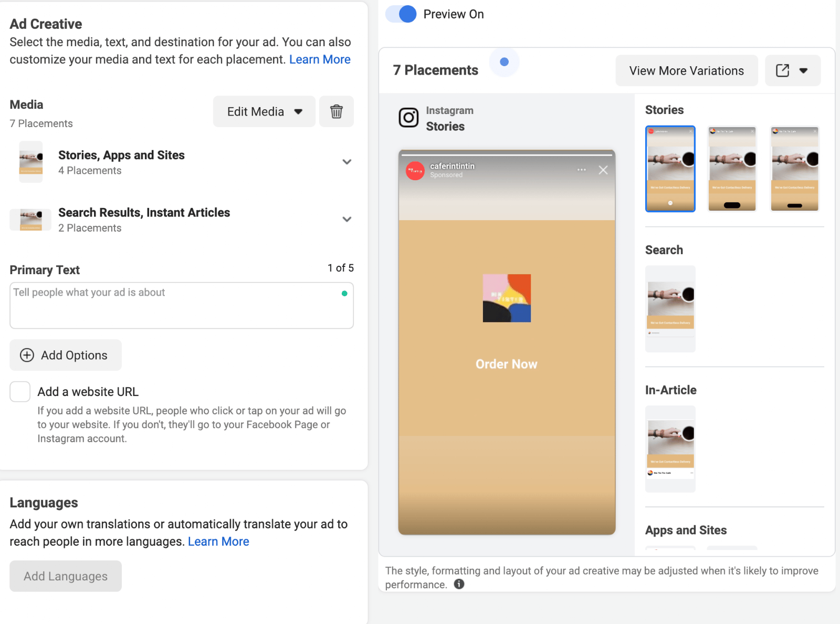Click Learn More link under Languages
This screenshot has height=624, width=840.
click(x=218, y=542)
